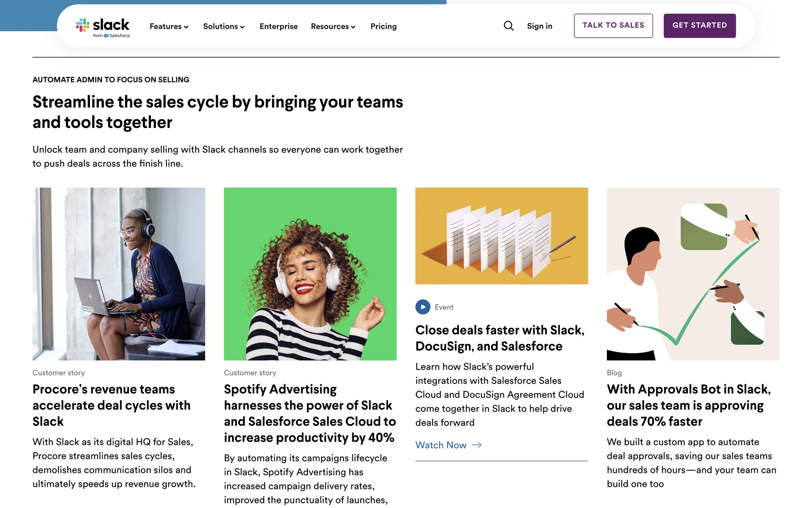Open Procore customer story photo thumbnail
Image resolution: width=812 pixels, height=508 pixels.
119,274
